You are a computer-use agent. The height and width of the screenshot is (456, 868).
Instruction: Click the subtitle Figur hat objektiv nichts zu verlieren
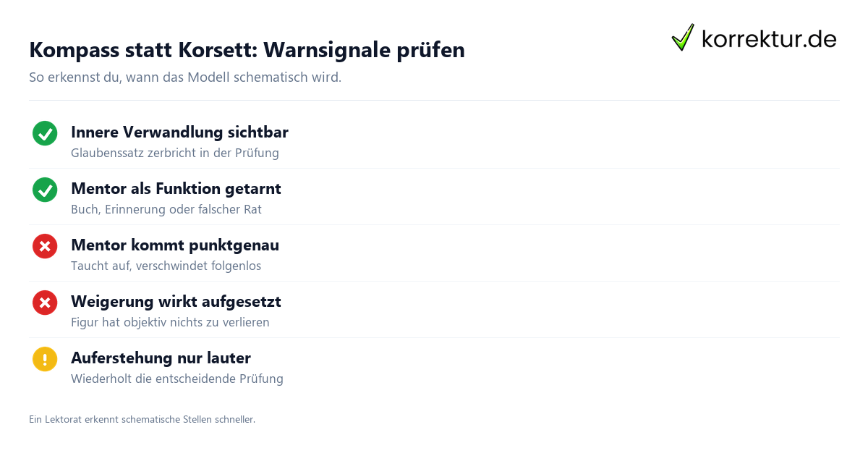(x=170, y=323)
